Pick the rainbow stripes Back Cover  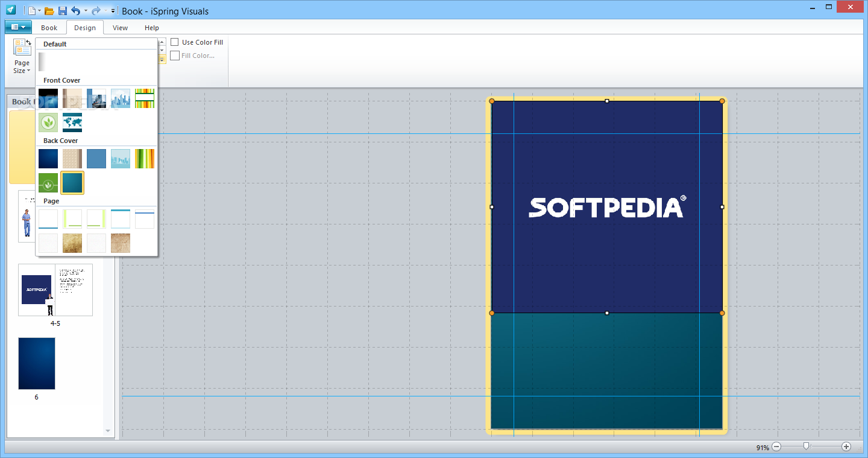point(145,159)
